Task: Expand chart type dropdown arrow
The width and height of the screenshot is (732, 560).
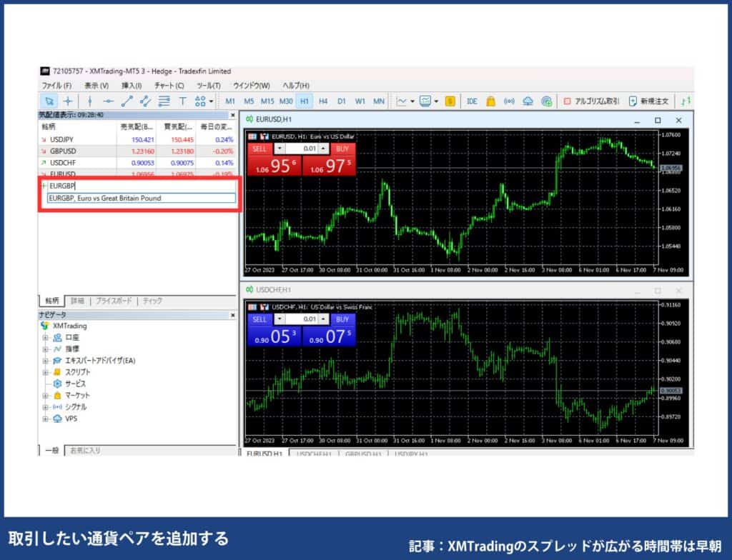Action: click(412, 101)
